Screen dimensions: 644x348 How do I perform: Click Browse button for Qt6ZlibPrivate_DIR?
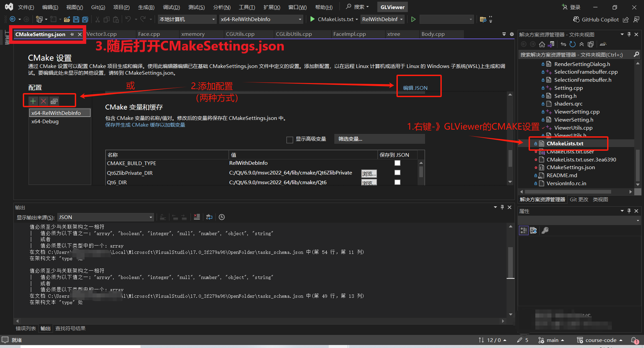[369, 173]
